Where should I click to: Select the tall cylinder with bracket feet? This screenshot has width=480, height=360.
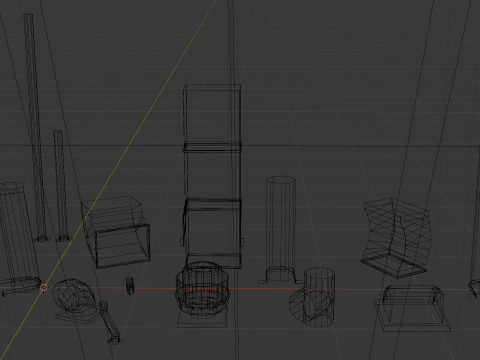(281, 230)
